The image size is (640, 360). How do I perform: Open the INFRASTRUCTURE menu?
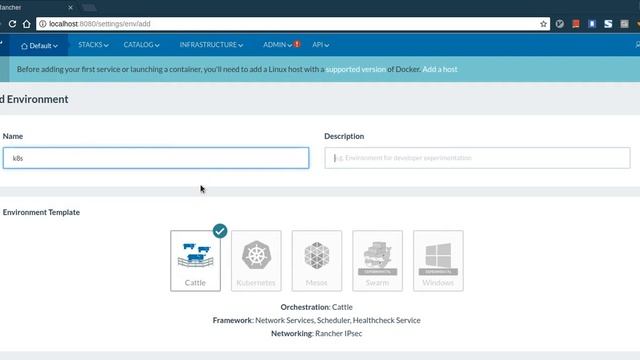tap(211, 45)
